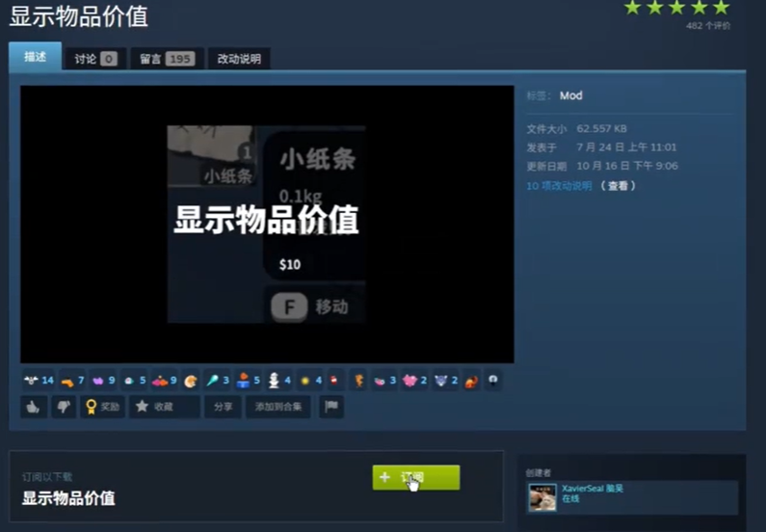Click the last dark round award icon
The height and width of the screenshot is (532, 766).
pos(493,380)
